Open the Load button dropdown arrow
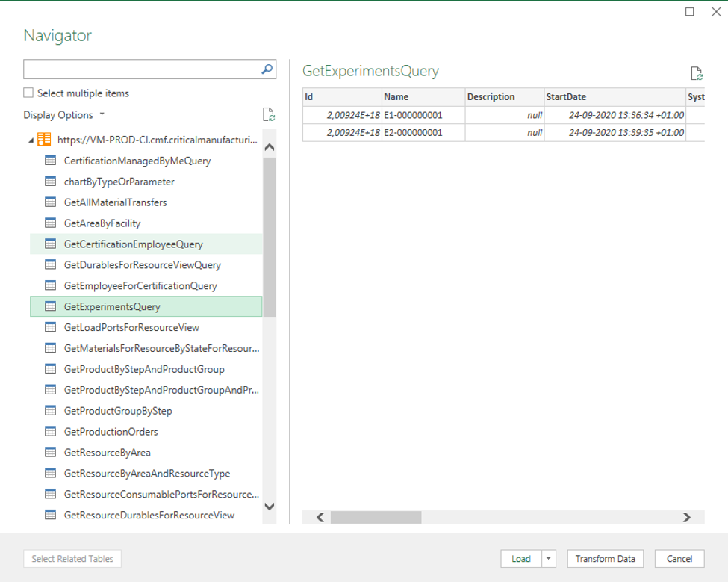728x582 pixels. [x=550, y=559]
